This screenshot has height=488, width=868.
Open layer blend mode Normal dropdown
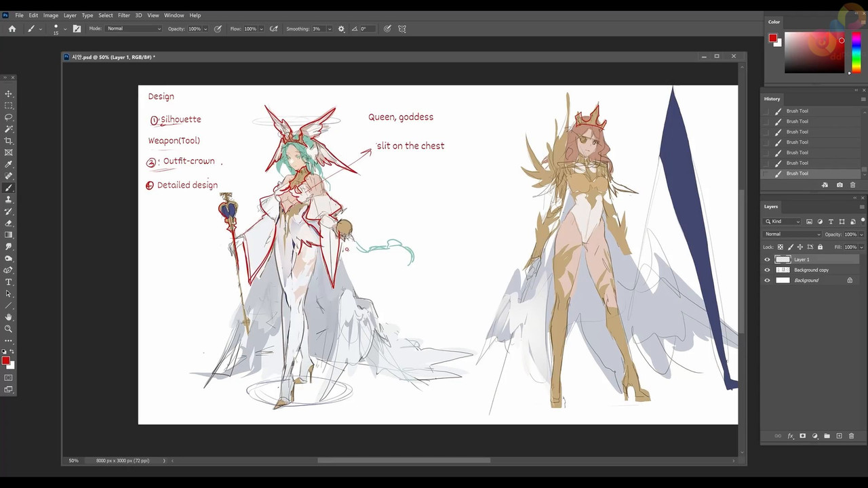click(x=792, y=235)
